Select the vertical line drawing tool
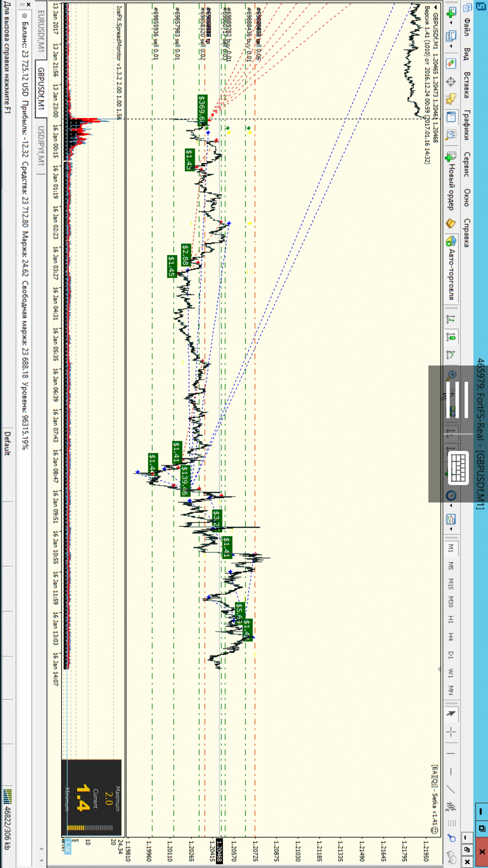Image resolution: width=488 pixels, height=868 pixels. [x=451, y=753]
